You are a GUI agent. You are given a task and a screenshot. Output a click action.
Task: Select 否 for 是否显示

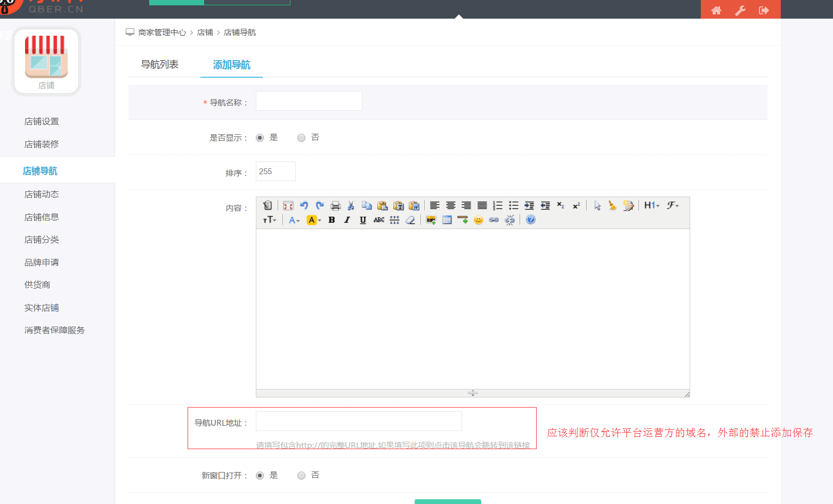click(x=302, y=138)
